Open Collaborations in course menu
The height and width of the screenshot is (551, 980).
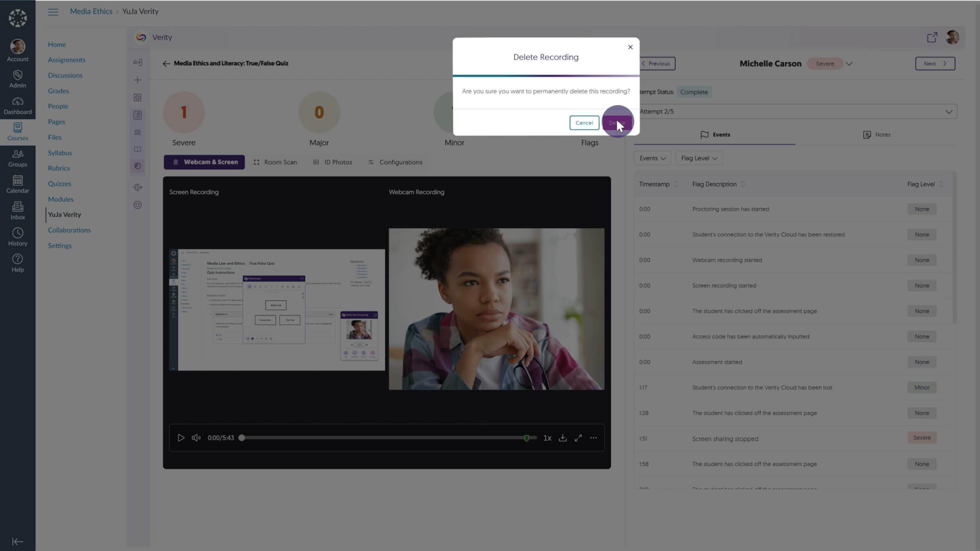(x=69, y=230)
